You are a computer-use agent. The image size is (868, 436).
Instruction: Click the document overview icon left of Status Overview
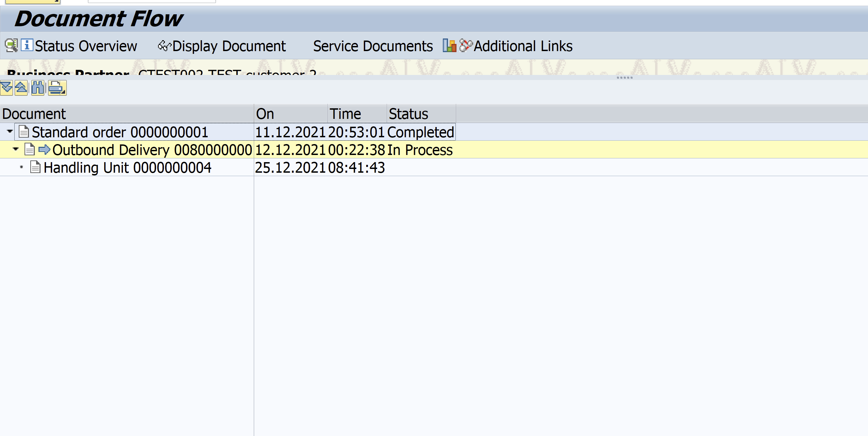11,45
